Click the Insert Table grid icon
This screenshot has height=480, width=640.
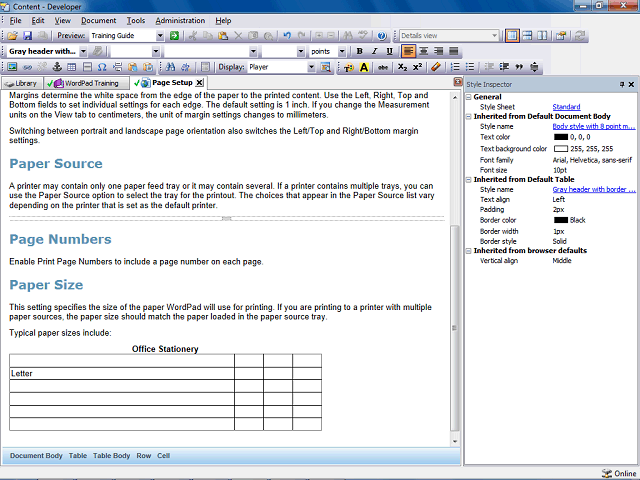[71, 67]
